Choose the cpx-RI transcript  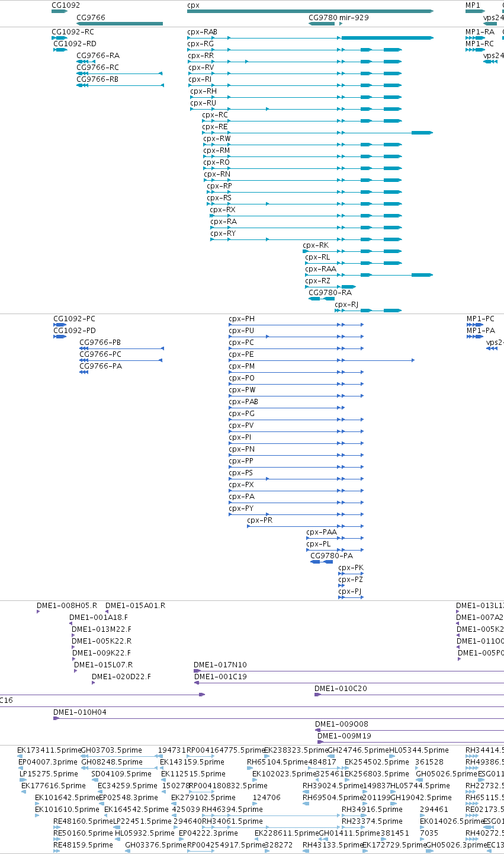pos(200,79)
